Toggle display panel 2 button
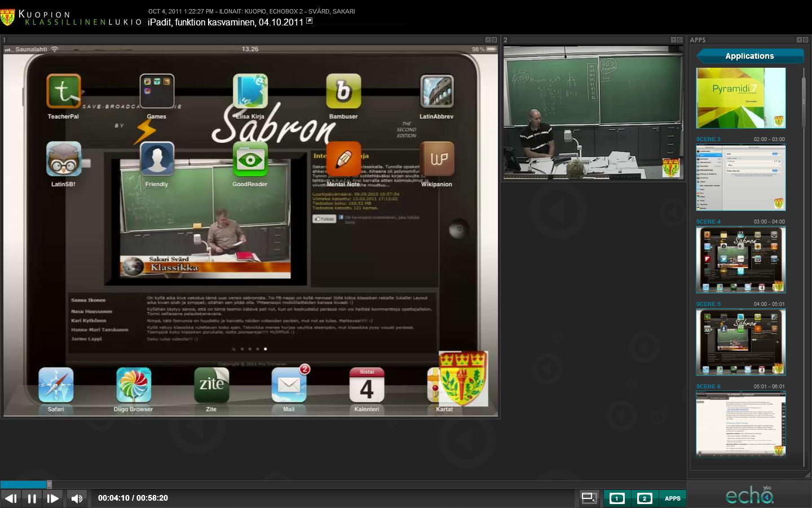 pyautogui.click(x=645, y=498)
